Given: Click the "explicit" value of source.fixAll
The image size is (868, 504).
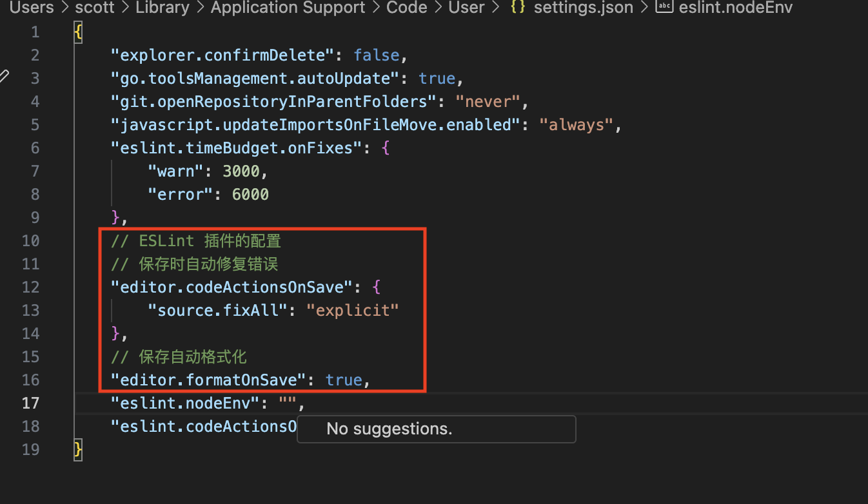Looking at the screenshot, I should click(x=353, y=311).
